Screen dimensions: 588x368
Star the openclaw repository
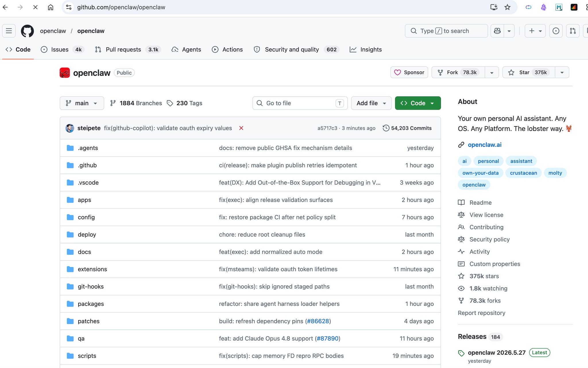click(529, 72)
